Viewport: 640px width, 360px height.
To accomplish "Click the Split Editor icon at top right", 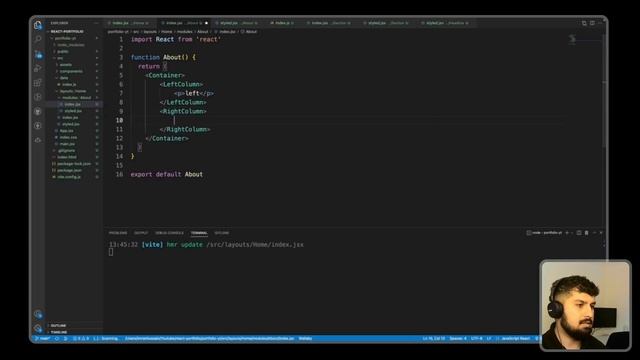I will pos(592,23).
